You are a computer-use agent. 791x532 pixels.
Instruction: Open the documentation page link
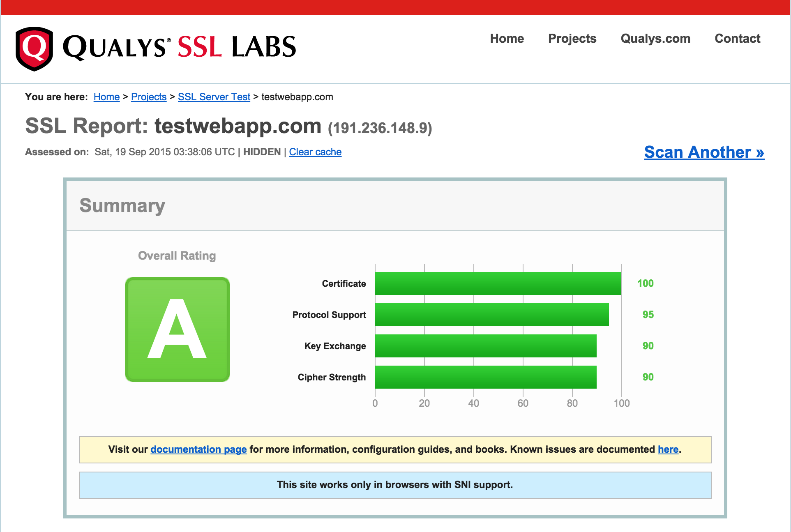click(198, 449)
